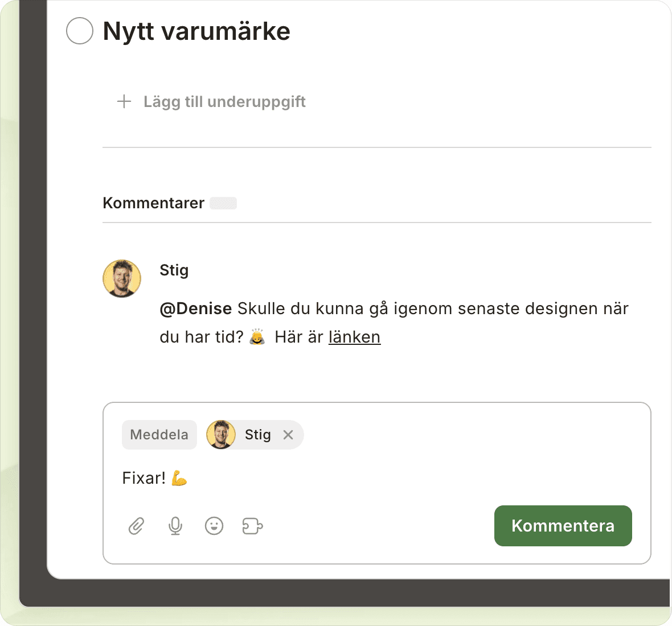
Task: Click the author name Stig above the comment
Action: (x=174, y=270)
